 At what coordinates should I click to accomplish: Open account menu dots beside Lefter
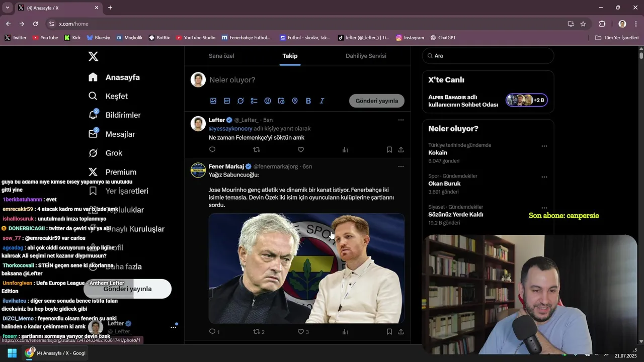pos(174,327)
